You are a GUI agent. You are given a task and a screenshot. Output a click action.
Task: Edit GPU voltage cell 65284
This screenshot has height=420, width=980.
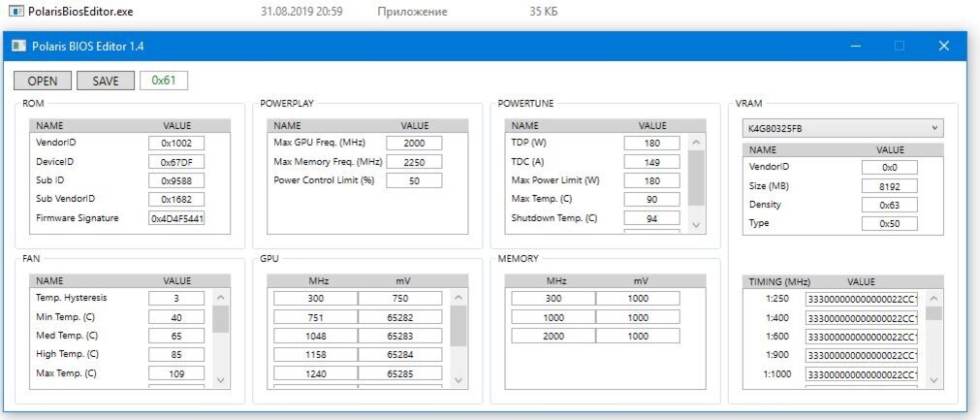click(x=399, y=355)
